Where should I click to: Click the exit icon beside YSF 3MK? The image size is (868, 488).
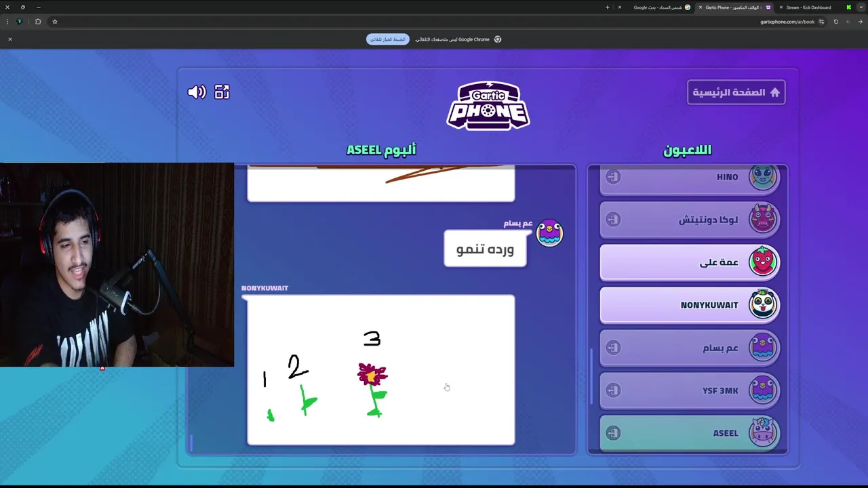click(613, 390)
